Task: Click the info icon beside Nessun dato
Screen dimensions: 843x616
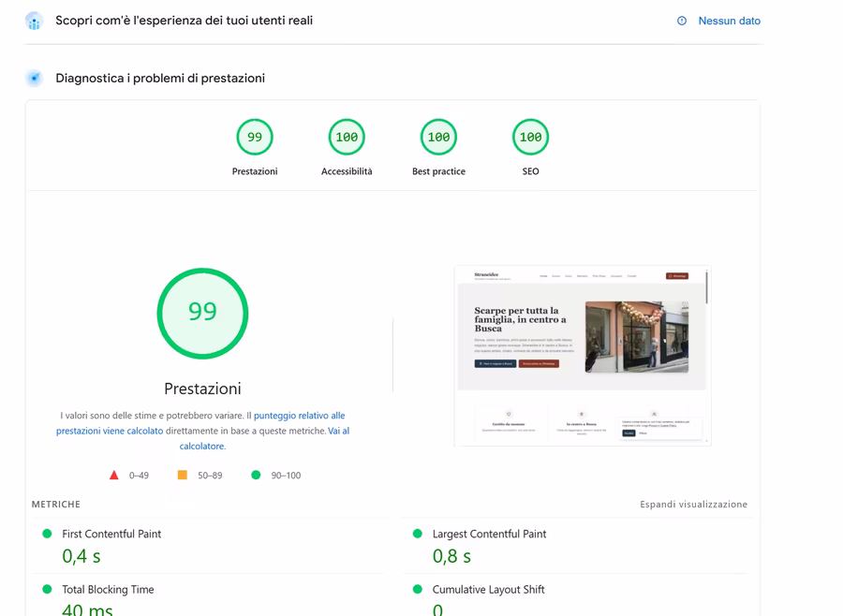Action: pos(682,21)
